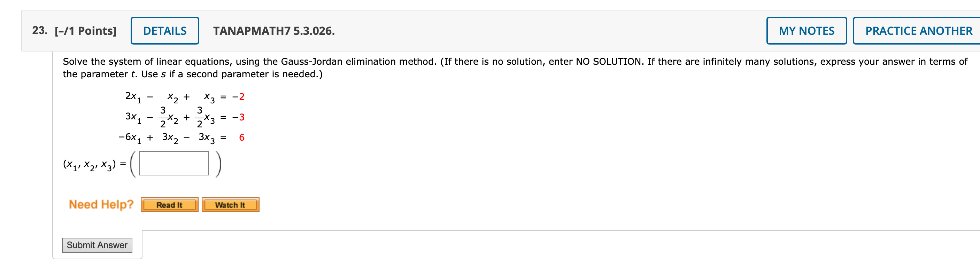The image size is (980, 268).
Task: Open MY NOTES for this question
Action: click(x=806, y=30)
